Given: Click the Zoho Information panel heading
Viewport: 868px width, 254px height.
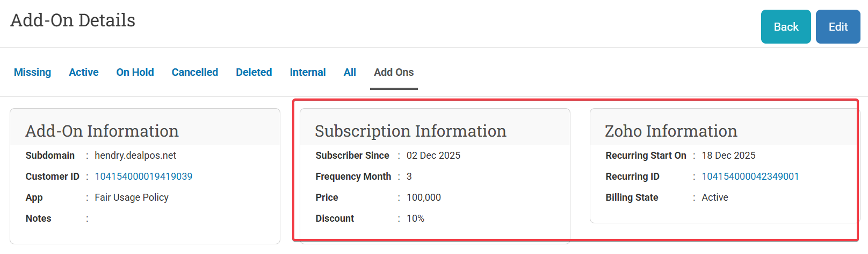Looking at the screenshot, I should 671,131.
